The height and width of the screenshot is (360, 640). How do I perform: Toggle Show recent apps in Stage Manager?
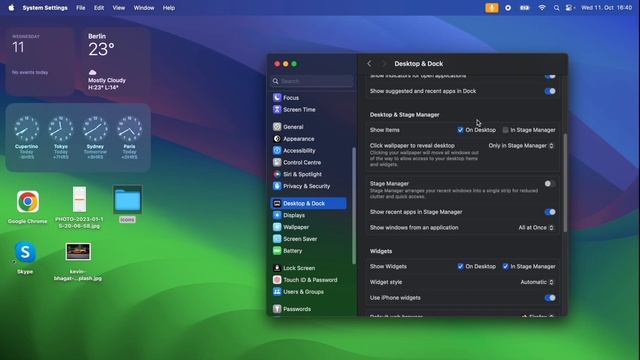point(550,212)
